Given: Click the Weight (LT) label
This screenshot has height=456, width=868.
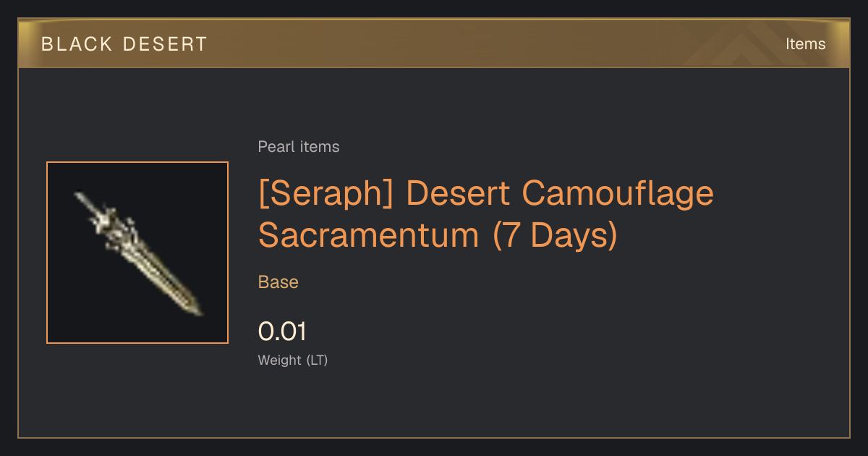Looking at the screenshot, I should (293, 360).
